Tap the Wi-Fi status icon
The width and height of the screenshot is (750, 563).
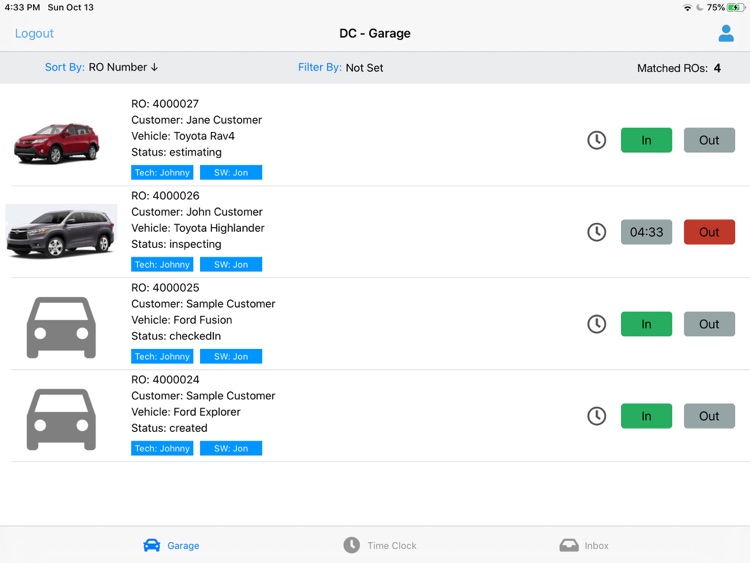pyautogui.click(x=687, y=8)
